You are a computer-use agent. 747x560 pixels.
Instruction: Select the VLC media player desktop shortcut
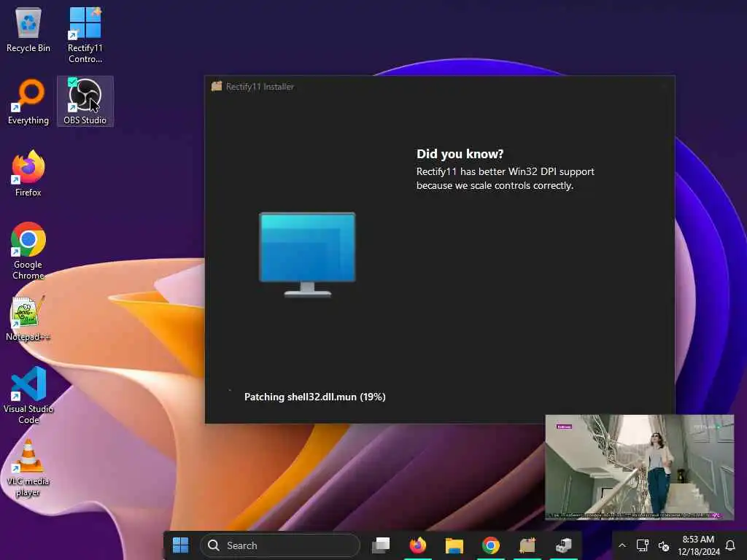click(28, 468)
